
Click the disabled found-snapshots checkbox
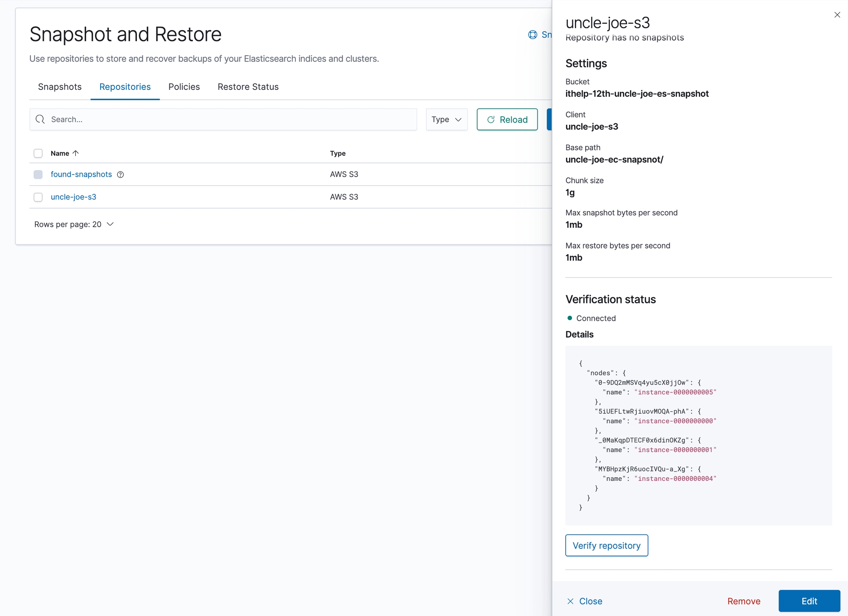point(38,175)
